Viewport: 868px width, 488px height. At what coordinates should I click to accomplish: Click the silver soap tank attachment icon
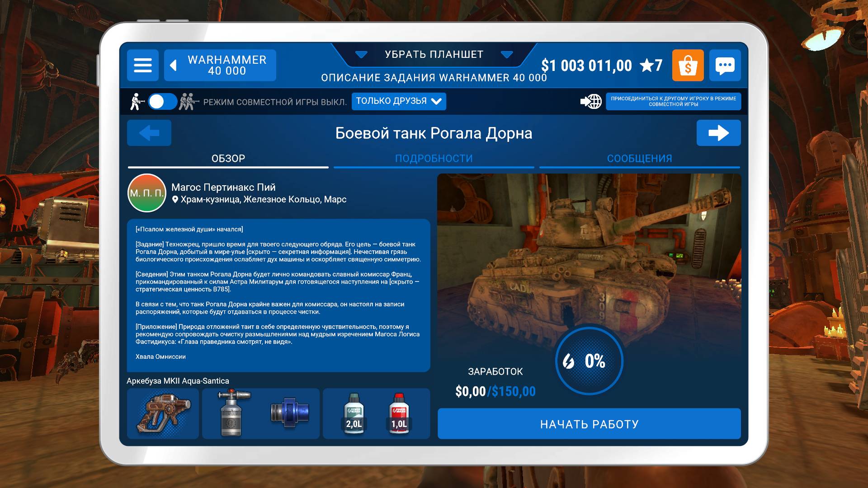point(231,413)
